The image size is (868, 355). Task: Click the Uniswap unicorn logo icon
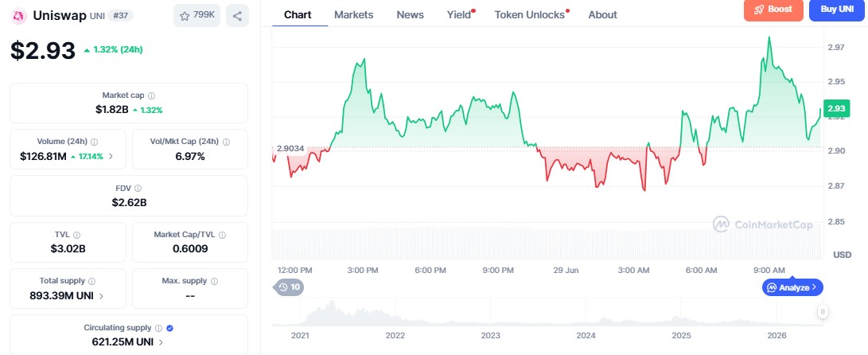pyautogui.click(x=19, y=15)
